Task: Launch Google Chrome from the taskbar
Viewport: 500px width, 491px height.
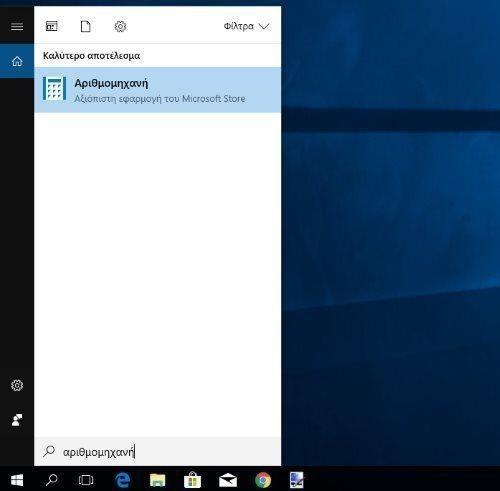Action: coord(263,480)
